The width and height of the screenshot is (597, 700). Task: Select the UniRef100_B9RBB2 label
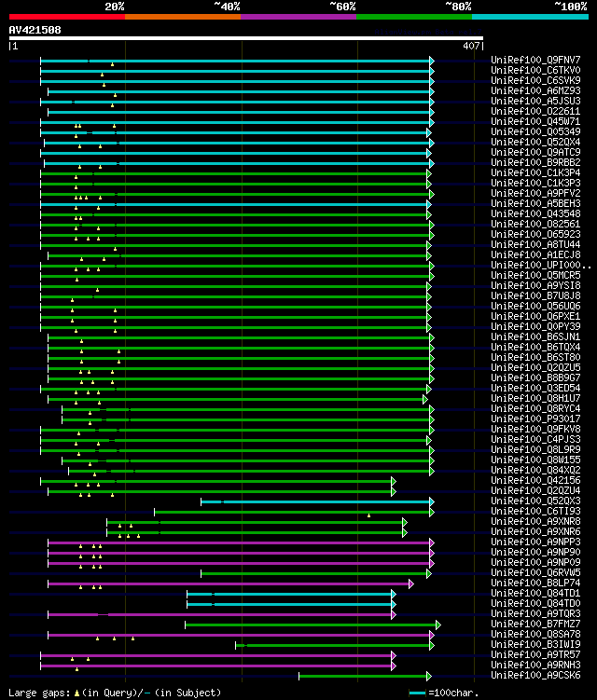pos(535,162)
